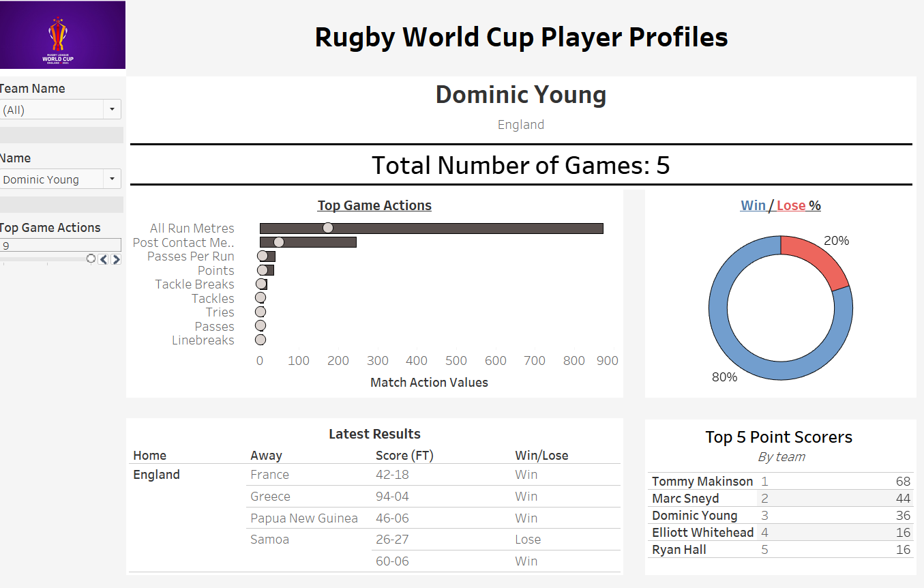Click the Top Game Actions chart title

374,205
